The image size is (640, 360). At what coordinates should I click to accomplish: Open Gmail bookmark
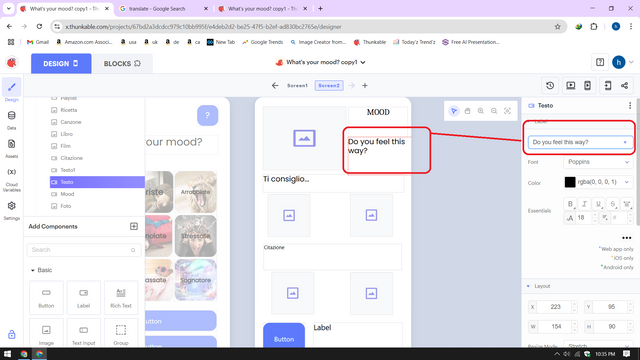[38, 42]
